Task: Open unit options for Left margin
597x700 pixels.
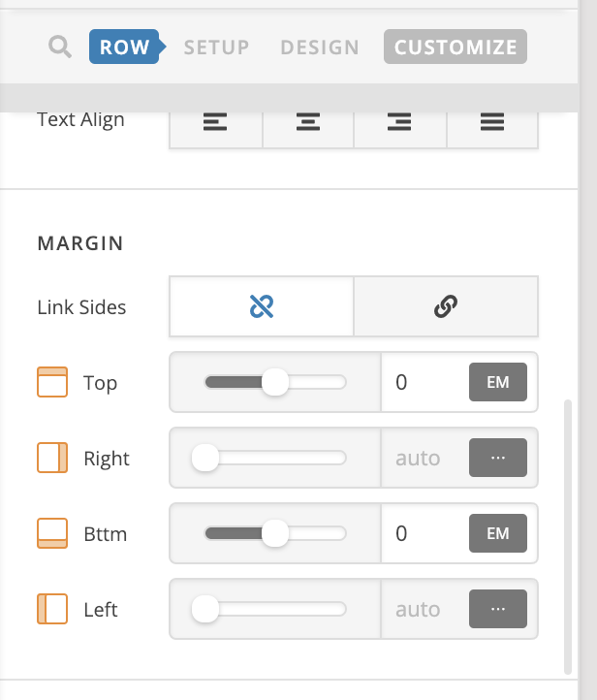Action: point(498,609)
